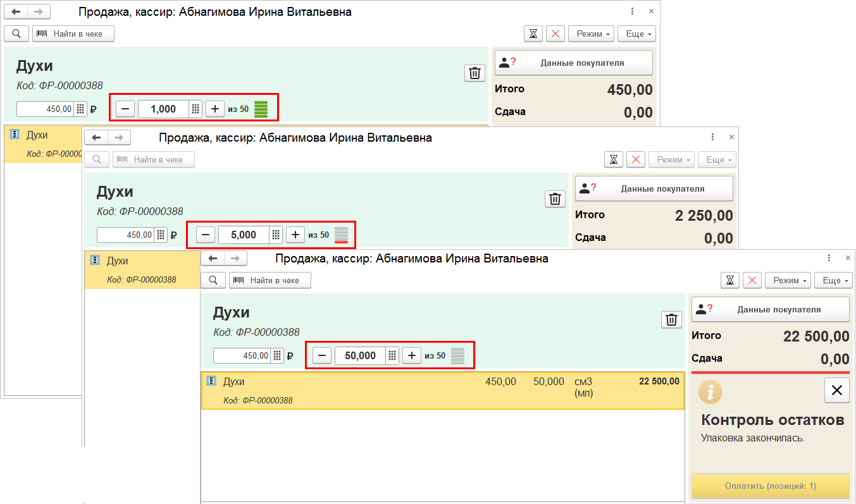The height and width of the screenshot is (504, 856).
Task: Click the magnifier icon in the top-most background window
Action: pyautogui.click(x=16, y=34)
